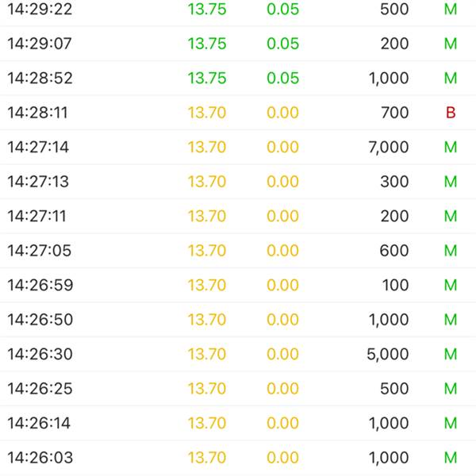Select the 14:29:22 trade row

[238, 10]
